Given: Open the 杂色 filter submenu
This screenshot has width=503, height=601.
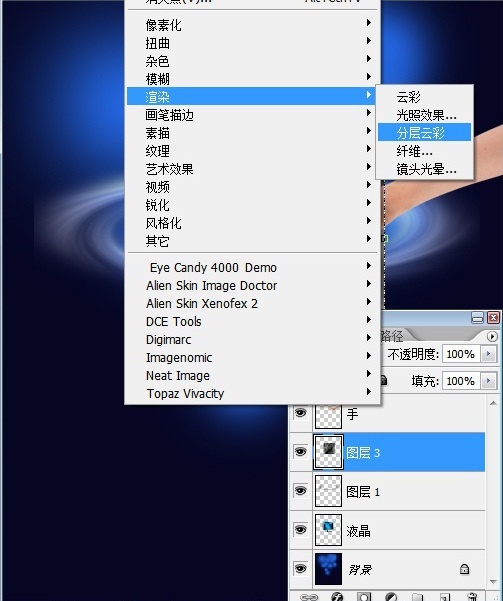Looking at the screenshot, I should pyautogui.click(x=253, y=61).
